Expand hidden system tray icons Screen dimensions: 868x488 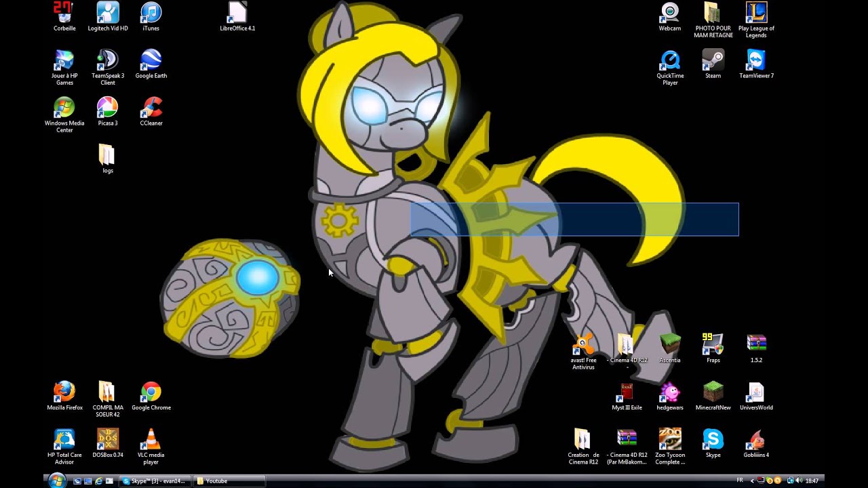[x=753, y=481]
